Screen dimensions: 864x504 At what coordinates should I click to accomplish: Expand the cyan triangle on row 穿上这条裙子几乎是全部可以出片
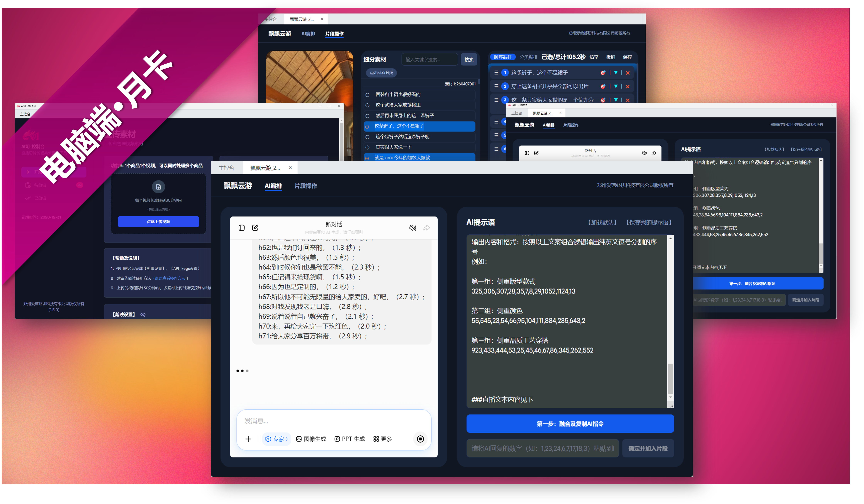tap(616, 86)
